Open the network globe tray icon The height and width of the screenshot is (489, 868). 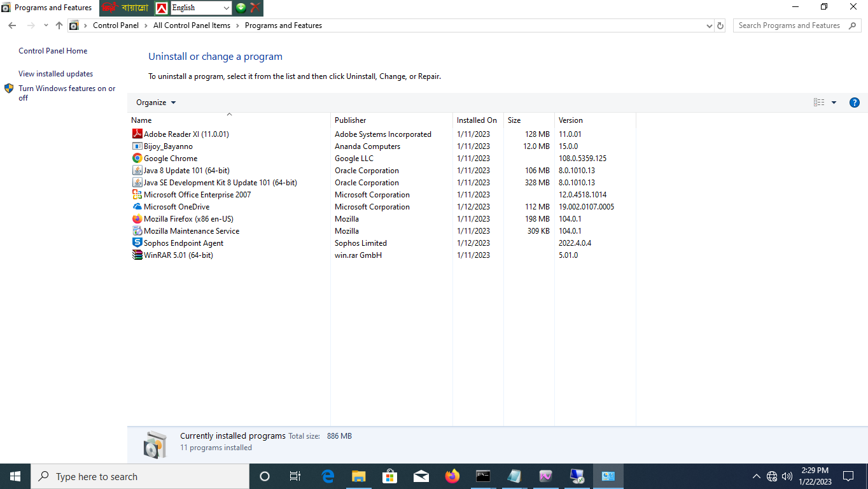point(772,476)
